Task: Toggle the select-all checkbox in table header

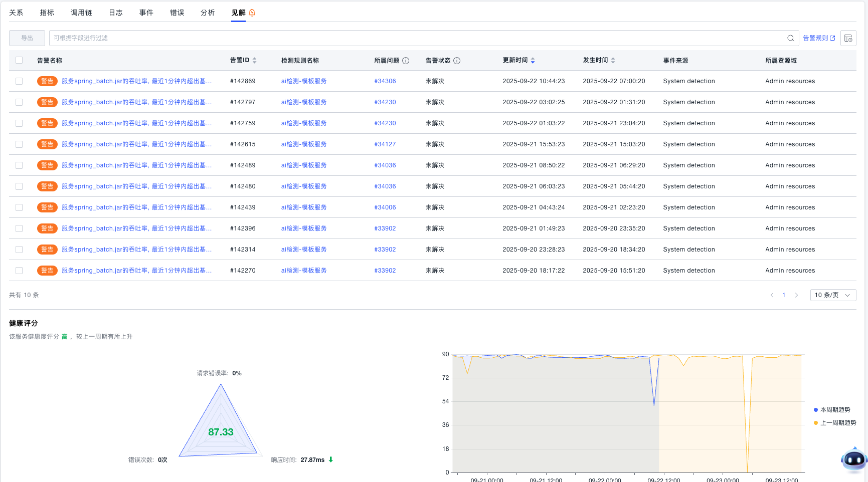Action: tap(19, 61)
